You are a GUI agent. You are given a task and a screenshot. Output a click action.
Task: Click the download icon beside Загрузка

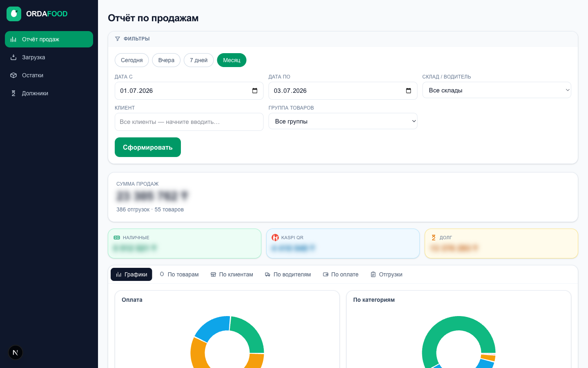(x=13, y=57)
